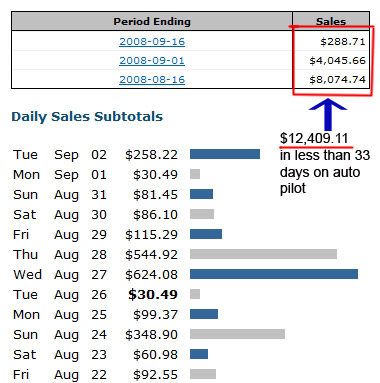Click the bold $30.49 Aug 26 amount
The image size is (380, 383).
click(x=153, y=295)
